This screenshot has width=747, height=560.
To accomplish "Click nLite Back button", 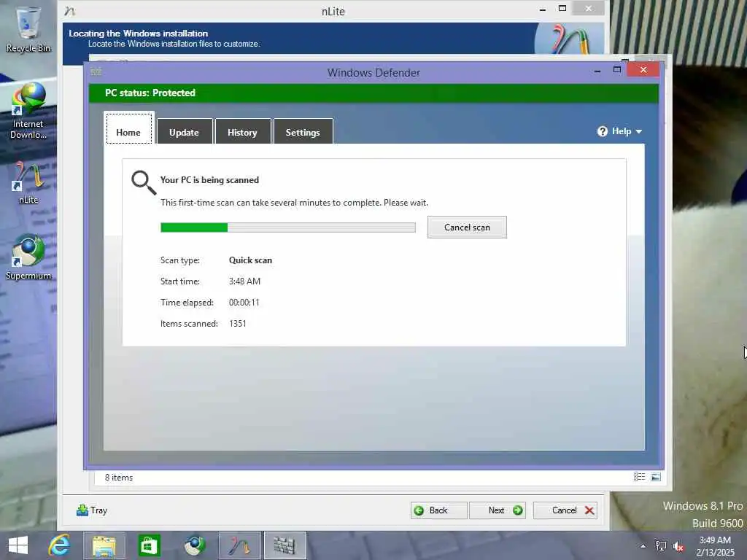I will click(438, 510).
